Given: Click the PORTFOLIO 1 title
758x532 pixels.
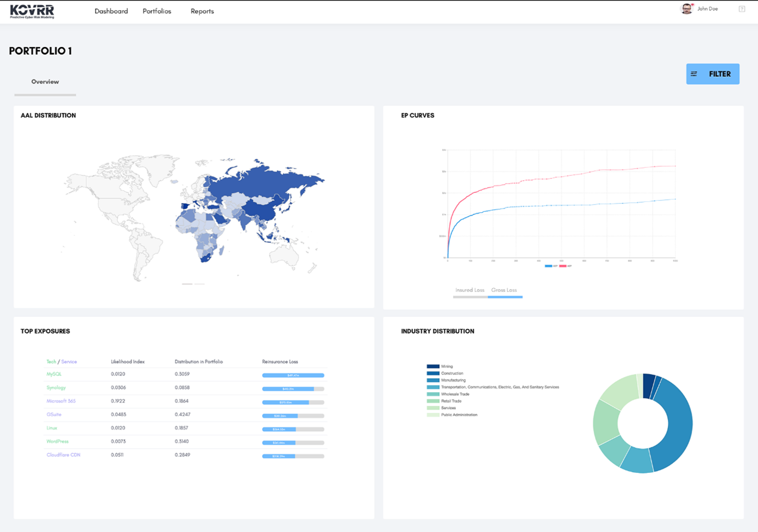Looking at the screenshot, I should click(x=40, y=51).
